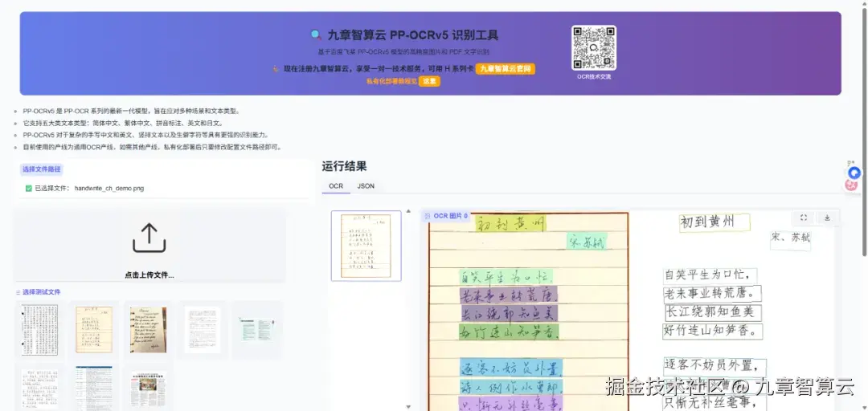
Task: Select the handwritten poem yellow-paper sample
Action: (94, 330)
